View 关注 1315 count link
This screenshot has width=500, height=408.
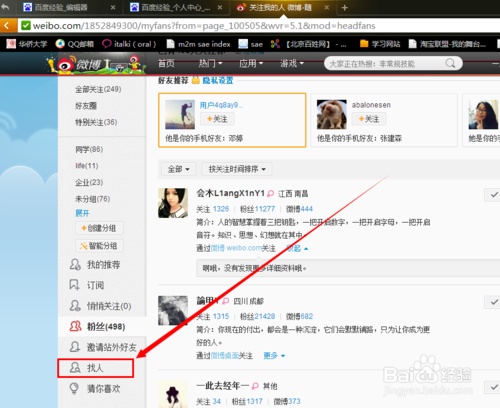point(213,316)
